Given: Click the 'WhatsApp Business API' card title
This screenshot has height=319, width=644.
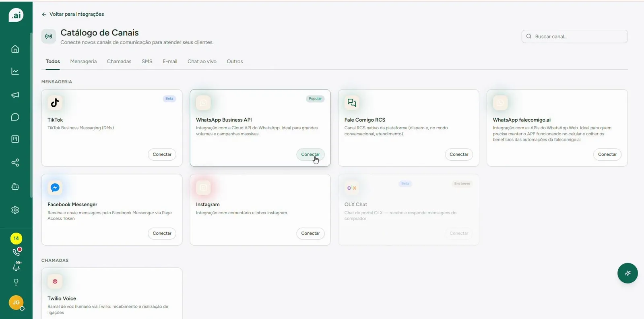Looking at the screenshot, I should [224, 120].
